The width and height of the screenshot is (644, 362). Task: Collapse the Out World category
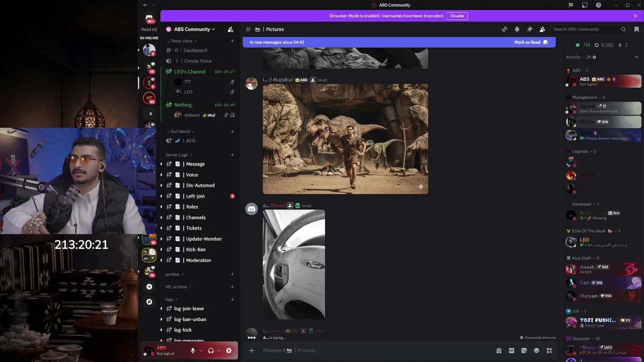coord(180,131)
